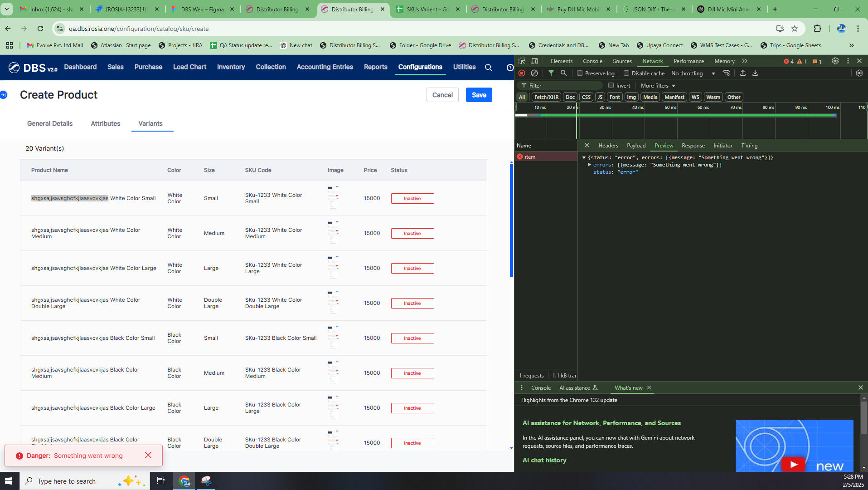Toggle the device toolbar icon
Image resolution: width=868 pixels, height=490 pixels.
click(535, 61)
